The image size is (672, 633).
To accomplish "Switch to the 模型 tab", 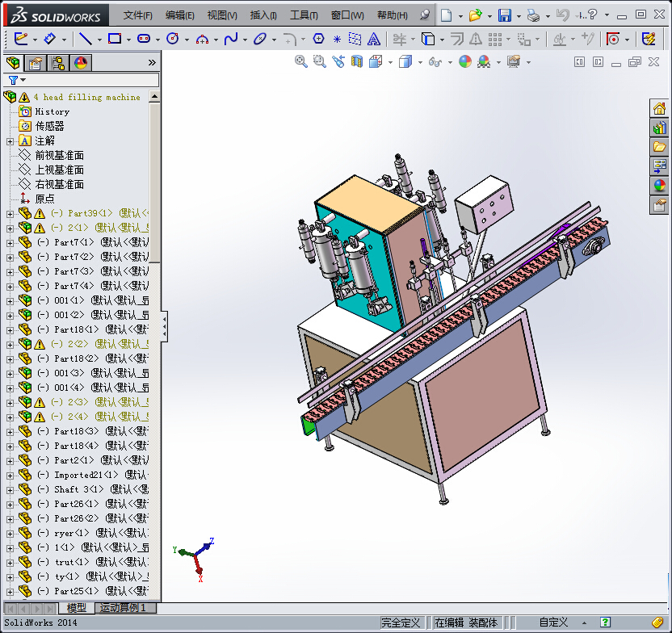I will click(76, 608).
